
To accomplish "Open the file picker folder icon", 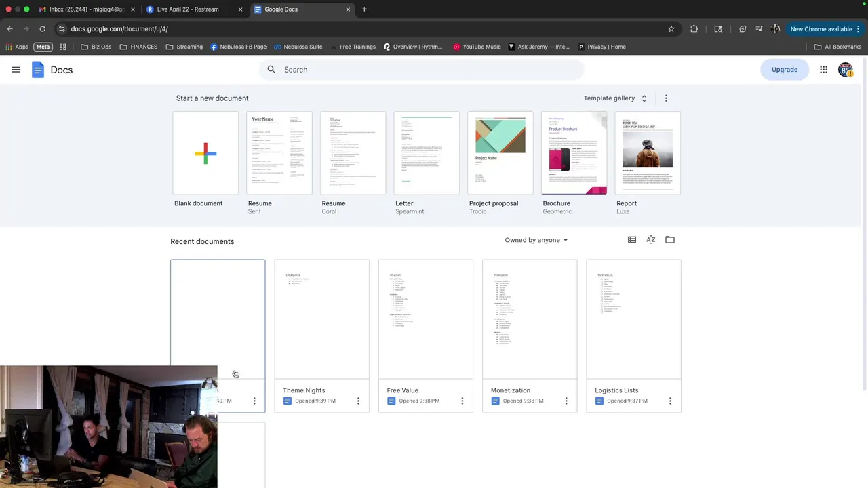I will click(x=670, y=240).
